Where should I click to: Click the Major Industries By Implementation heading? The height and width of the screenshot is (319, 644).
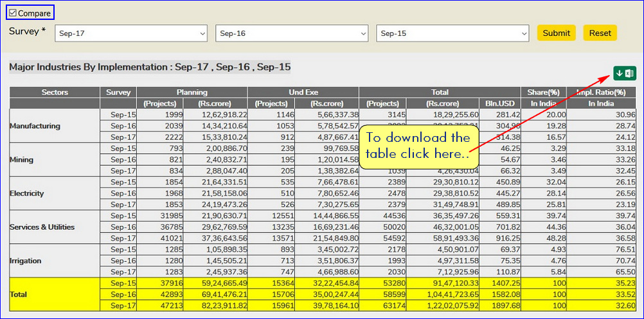tap(150, 67)
